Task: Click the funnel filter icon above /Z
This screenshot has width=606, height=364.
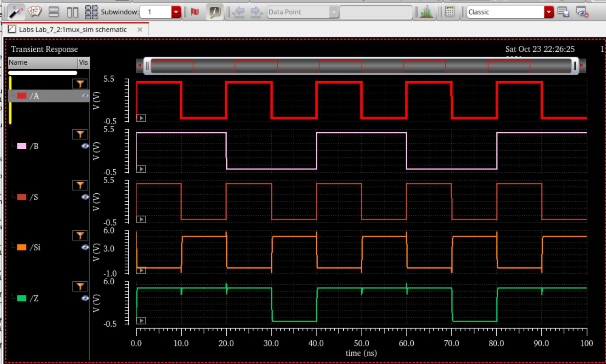Action: tap(80, 287)
